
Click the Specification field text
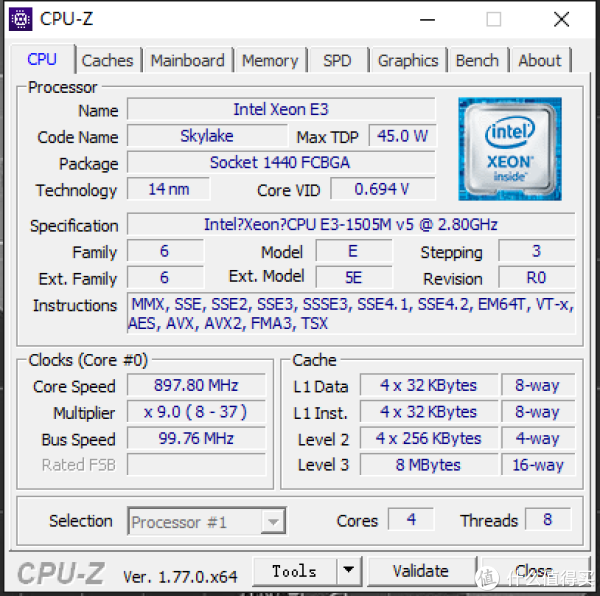pyautogui.click(x=351, y=224)
